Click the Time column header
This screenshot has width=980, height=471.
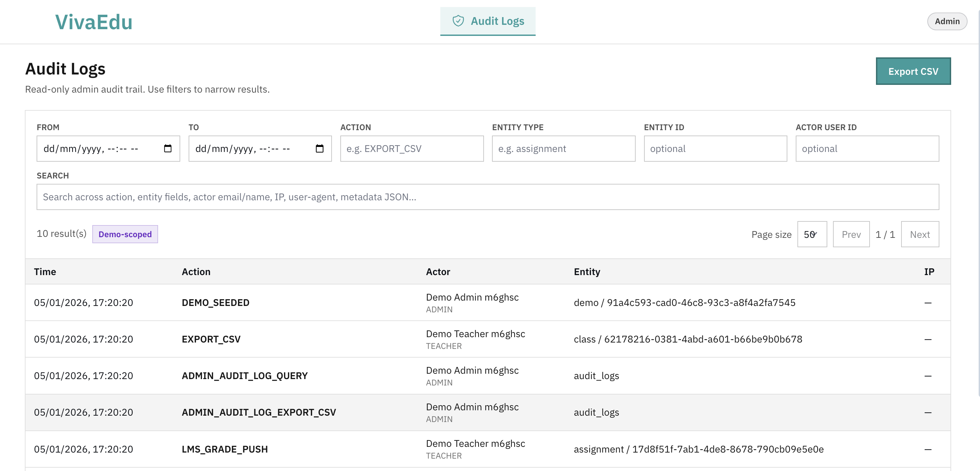pos(45,271)
